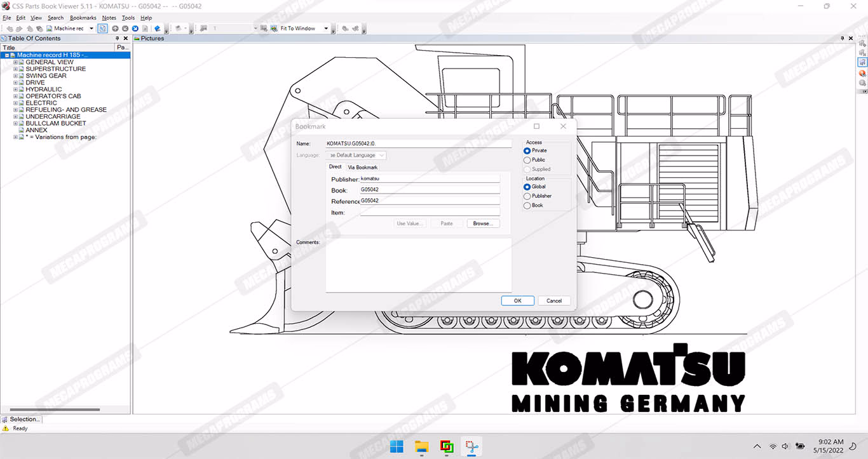Click the blue down-arrow toolbar icon

click(x=135, y=29)
